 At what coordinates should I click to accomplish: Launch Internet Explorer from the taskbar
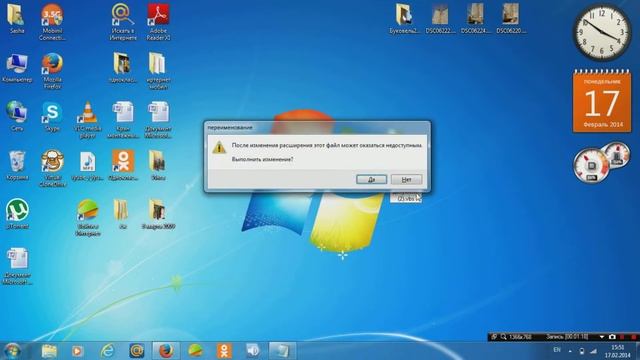(x=107, y=351)
